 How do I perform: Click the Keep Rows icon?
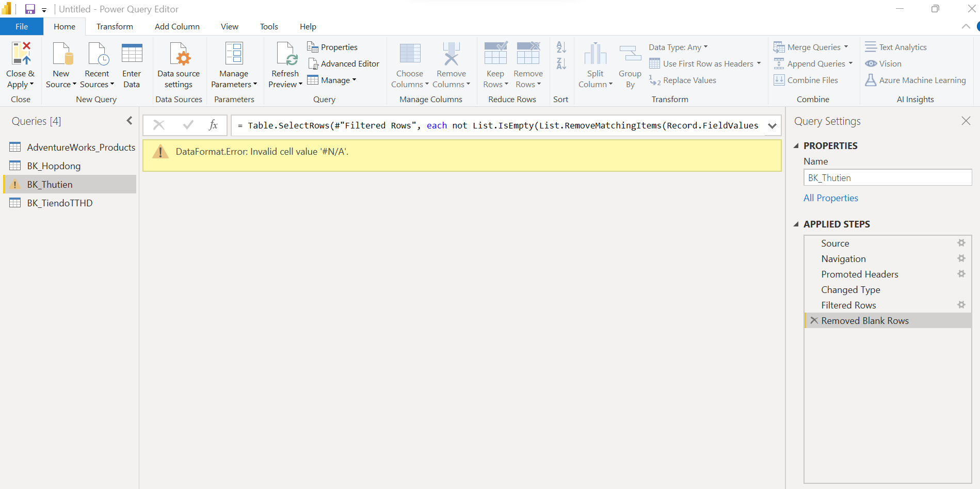pyautogui.click(x=495, y=54)
